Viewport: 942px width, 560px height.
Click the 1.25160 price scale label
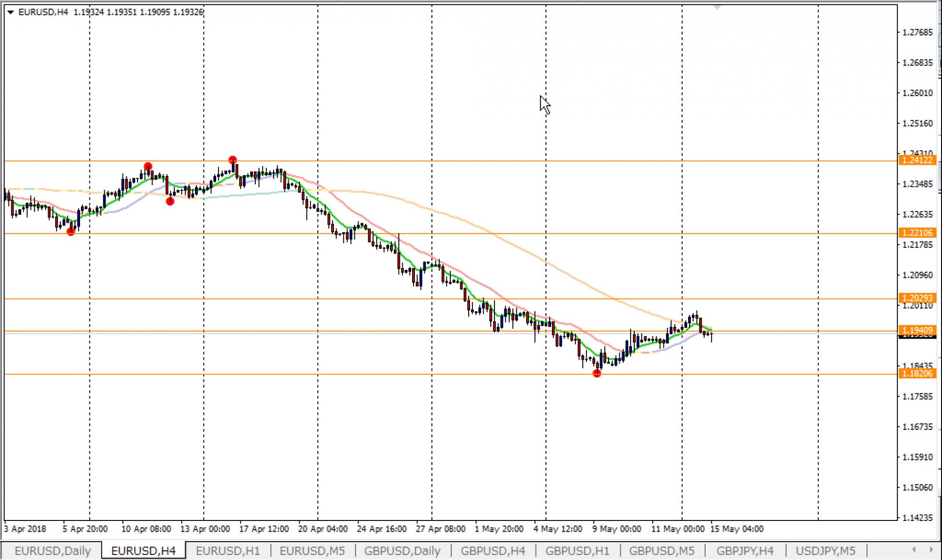click(x=918, y=123)
